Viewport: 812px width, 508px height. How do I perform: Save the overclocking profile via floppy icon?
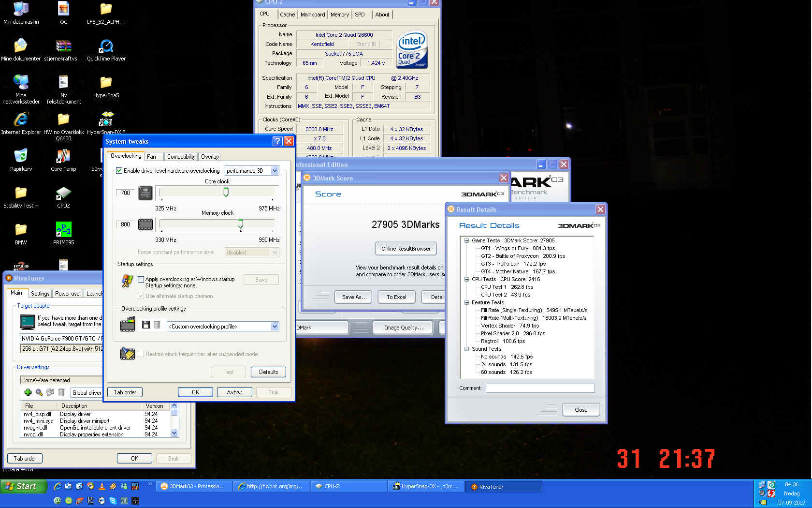(x=145, y=325)
